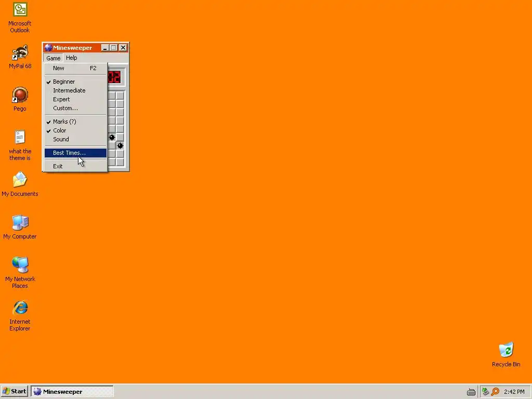532x399 pixels.
Task: Toggle the Marks (?) option
Action: (x=75, y=122)
